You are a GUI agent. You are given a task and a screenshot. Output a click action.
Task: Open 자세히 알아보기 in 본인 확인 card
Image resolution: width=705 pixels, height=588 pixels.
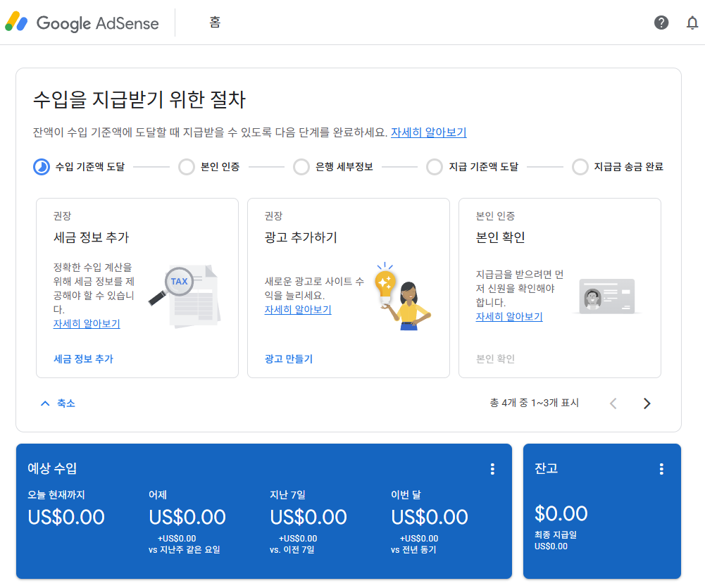[x=509, y=316]
